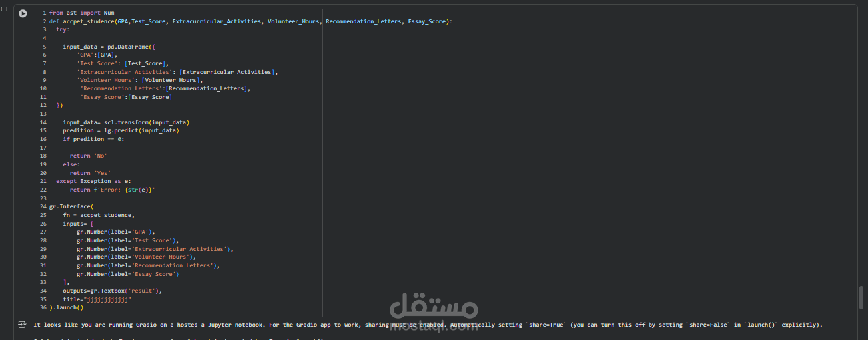Click the "return f'Error: {str(e)}'" line

pyautogui.click(x=113, y=190)
